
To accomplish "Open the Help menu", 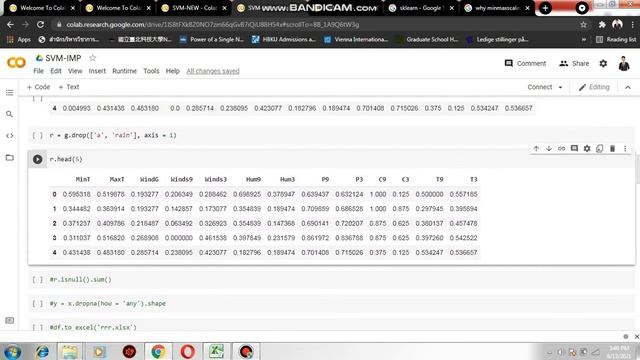I will tap(172, 71).
